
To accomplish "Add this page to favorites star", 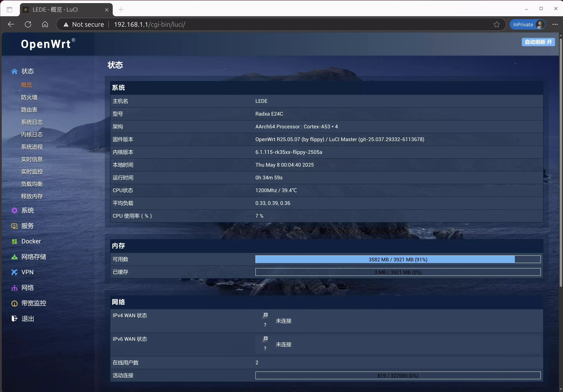I will (496, 25).
